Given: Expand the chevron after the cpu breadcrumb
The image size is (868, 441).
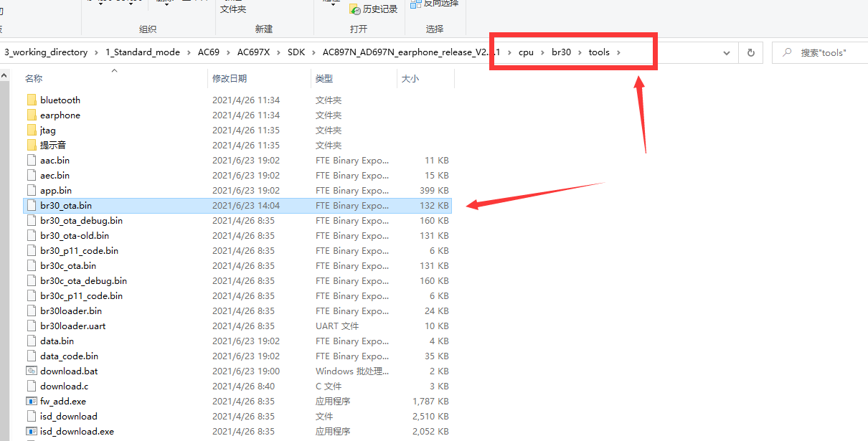Looking at the screenshot, I should pos(544,52).
